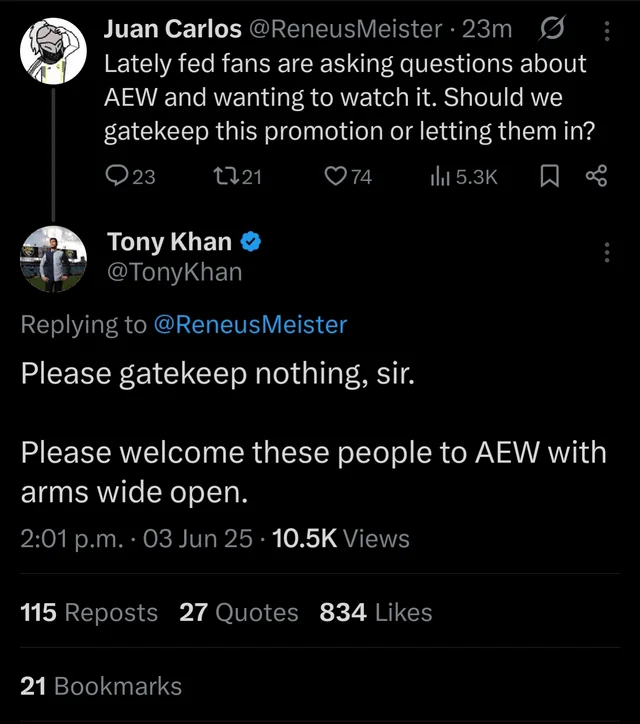Click Tony Khan's display name
This screenshot has height=724, width=640.
[169, 242]
